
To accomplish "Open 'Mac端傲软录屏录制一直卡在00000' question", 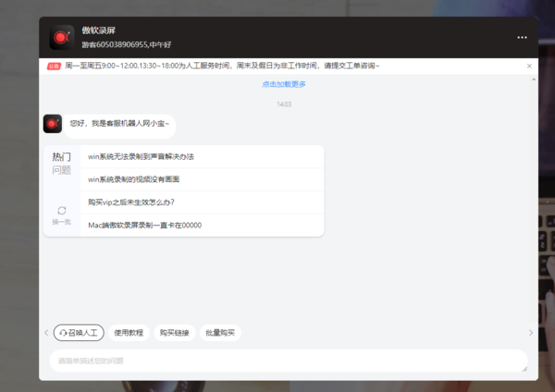I will coord(144,226).
